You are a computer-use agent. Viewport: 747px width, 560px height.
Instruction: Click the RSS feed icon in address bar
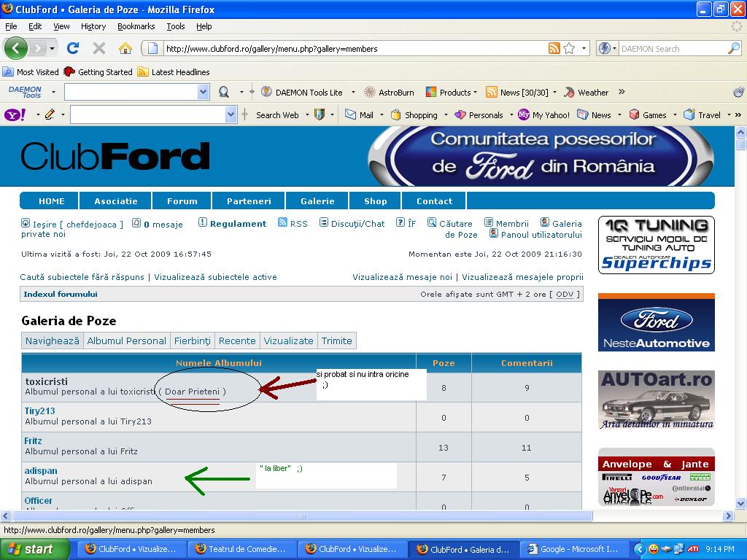[554, 49]
